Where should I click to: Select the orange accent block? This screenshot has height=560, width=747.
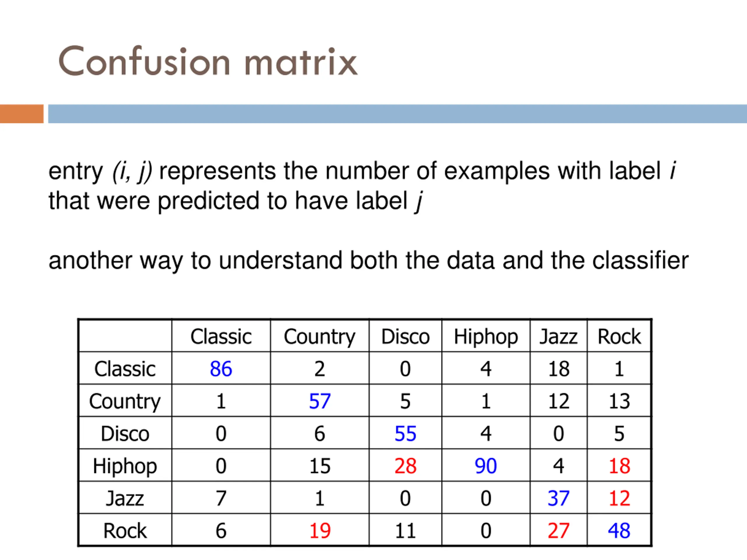point(22,114)
